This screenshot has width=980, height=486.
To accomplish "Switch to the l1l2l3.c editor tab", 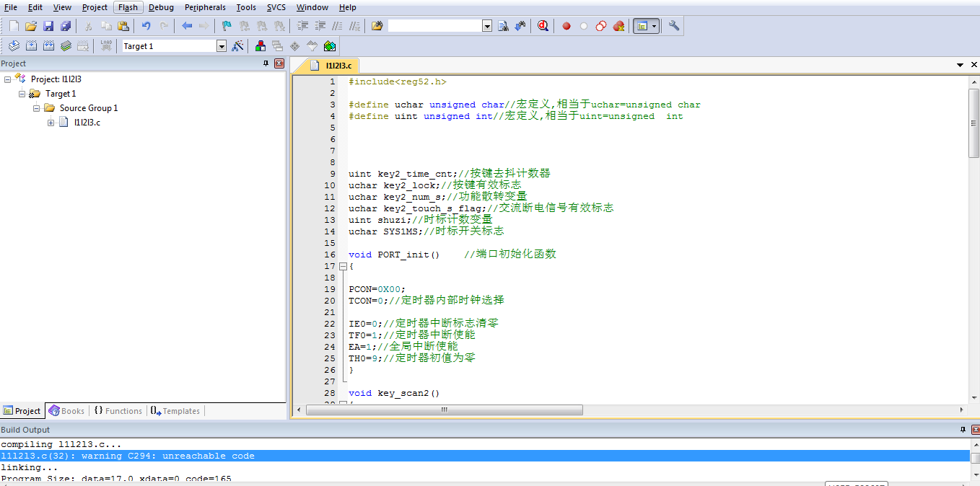I will pyautogui.click(x=331, y=65).
